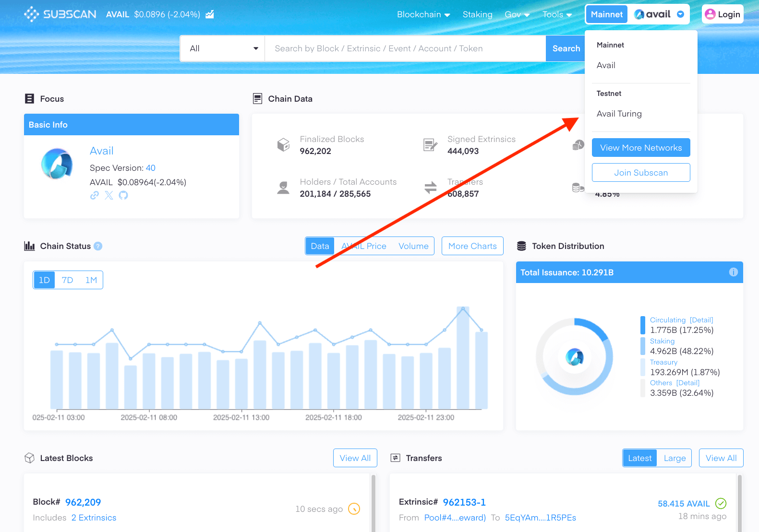Switch chart range to 1M
Viewport: 759px width, 532px height.
(91, 280)
